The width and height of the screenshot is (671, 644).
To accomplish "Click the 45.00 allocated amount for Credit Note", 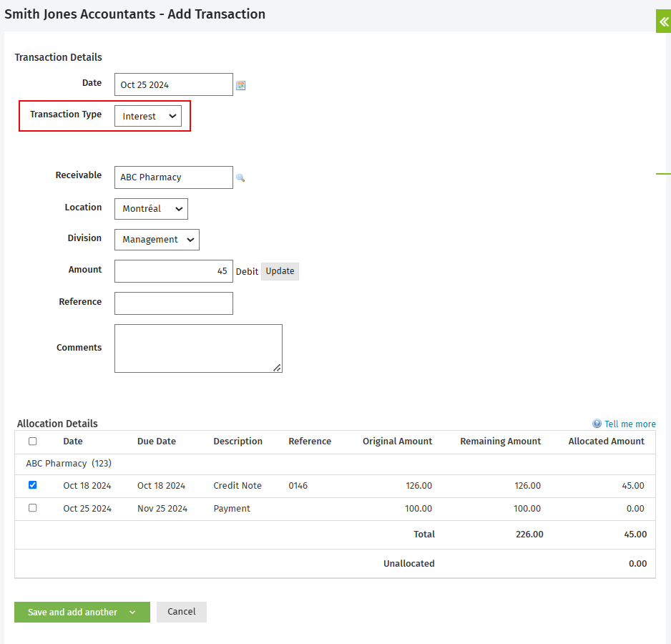I will coord(633,486).
